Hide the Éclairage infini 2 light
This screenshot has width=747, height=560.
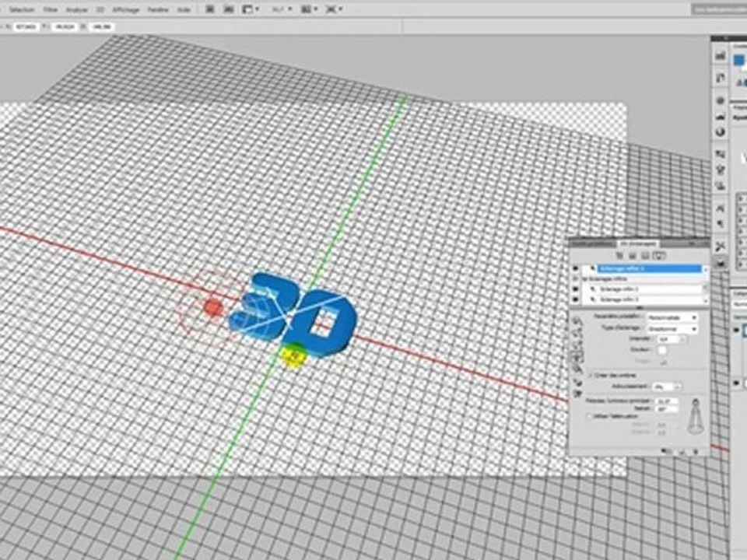(x=575, y=289)
